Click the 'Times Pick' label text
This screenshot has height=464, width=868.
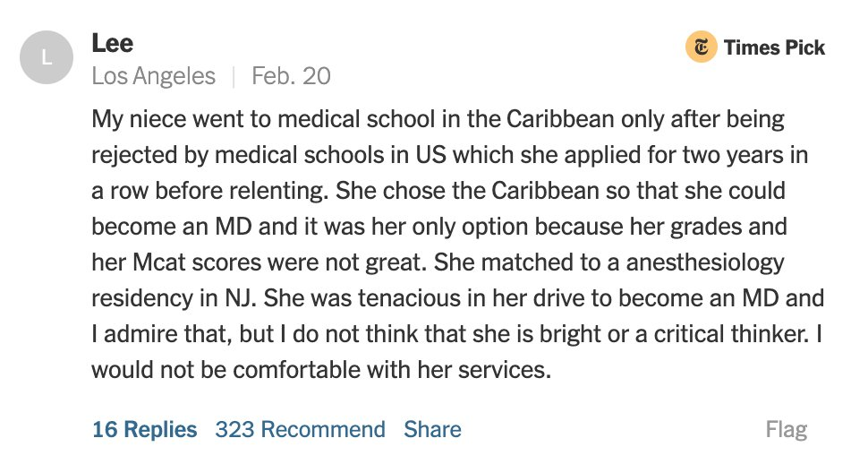(x=774, y=47)
